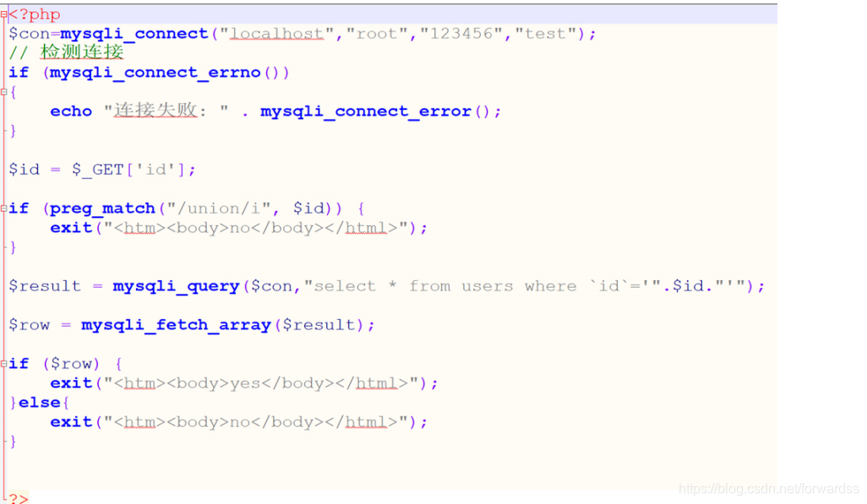Click the echo keyword
867x504 pixels.
click(x=71, y=111)
